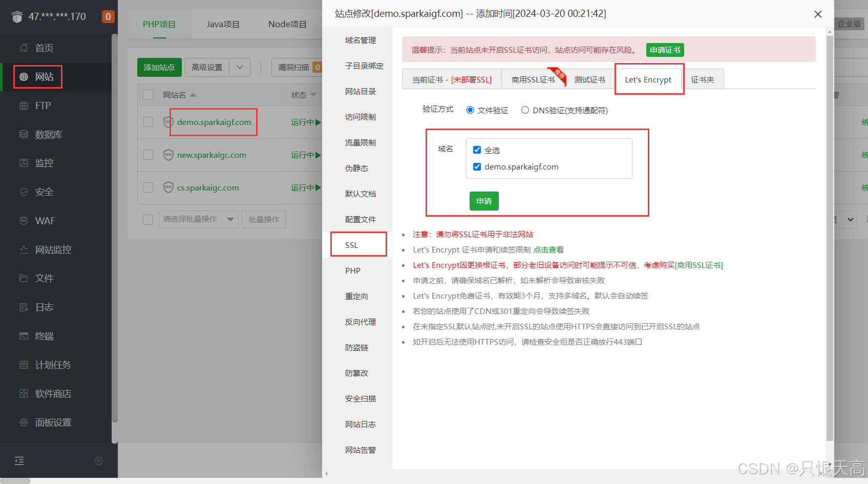
Task: Click the sidebar vertical scrollbar
Action: coord(115,228)
